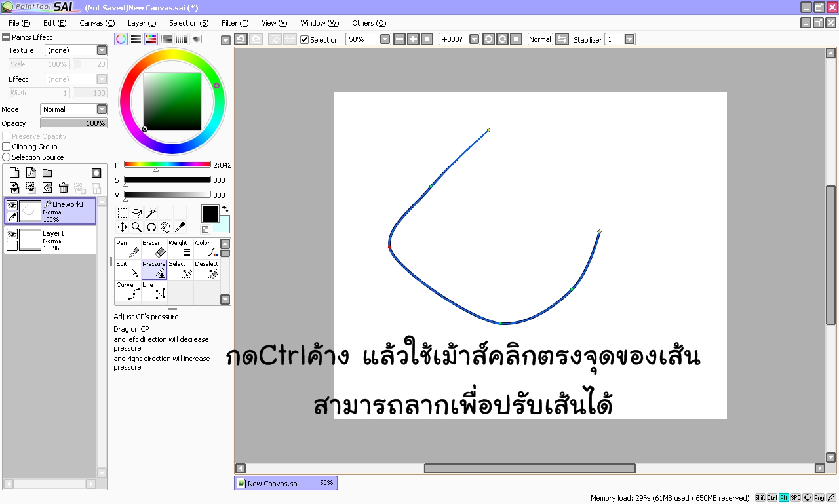
Task: Select the Line tool
Action: pyautogui.click(x=154, y=290)
